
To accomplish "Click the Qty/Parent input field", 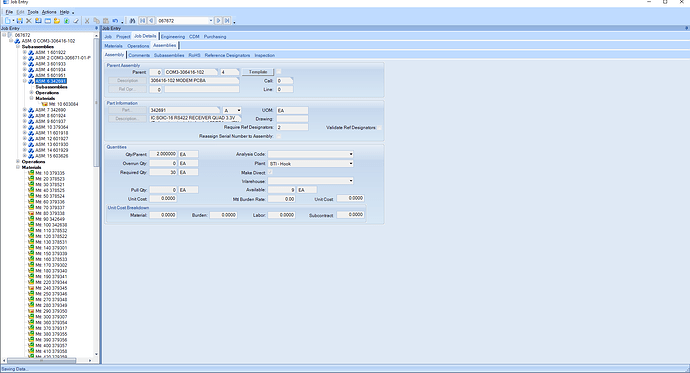I will [x=163, y=154].
